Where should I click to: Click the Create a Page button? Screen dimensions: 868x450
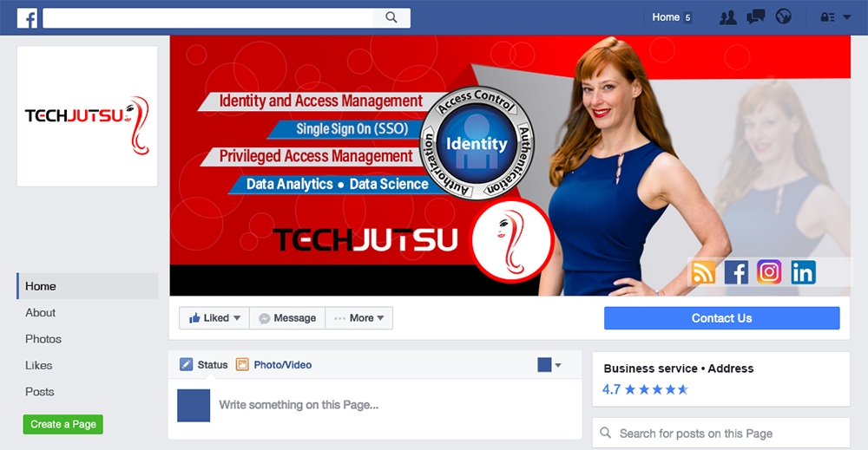coord(63,425)
